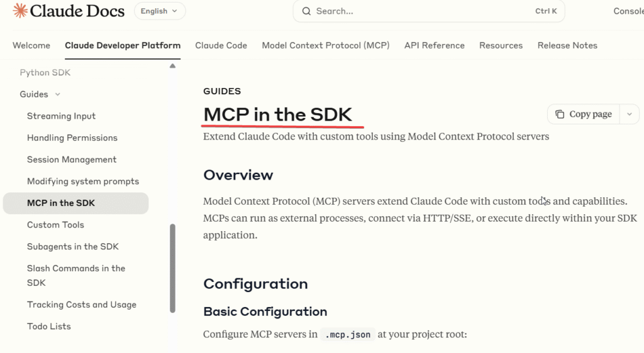The height and width of the screenshot is (353, 644).
Task: Expand the Copy page options chevron
Action: tap(629, 114)
